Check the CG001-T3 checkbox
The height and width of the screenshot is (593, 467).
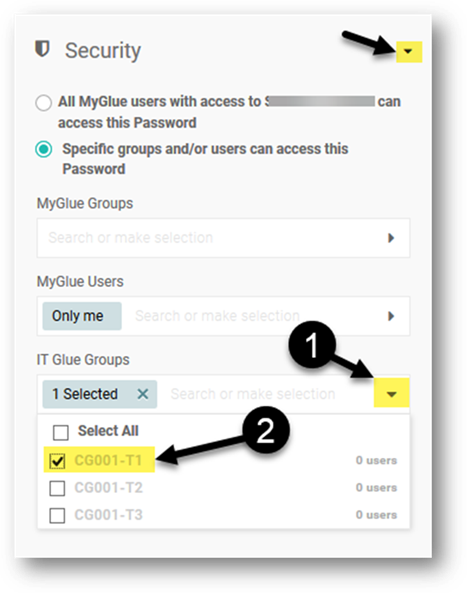click(x=57, y=515)
